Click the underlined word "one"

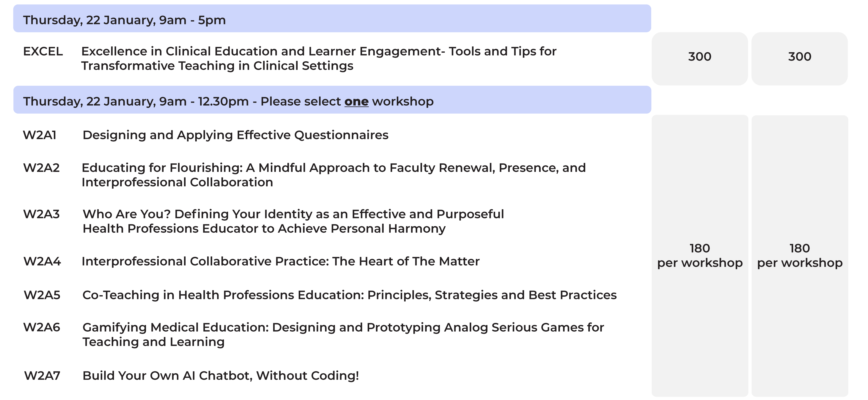[356, 102]
